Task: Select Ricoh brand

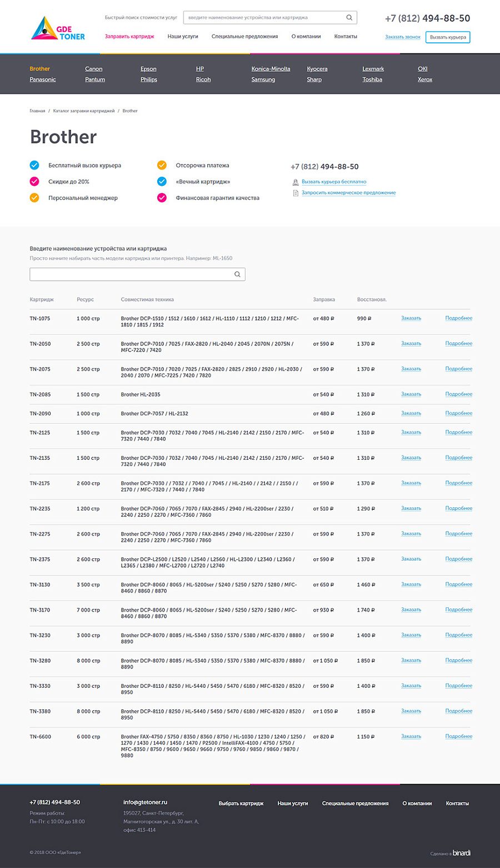Action: click(203, 80)
